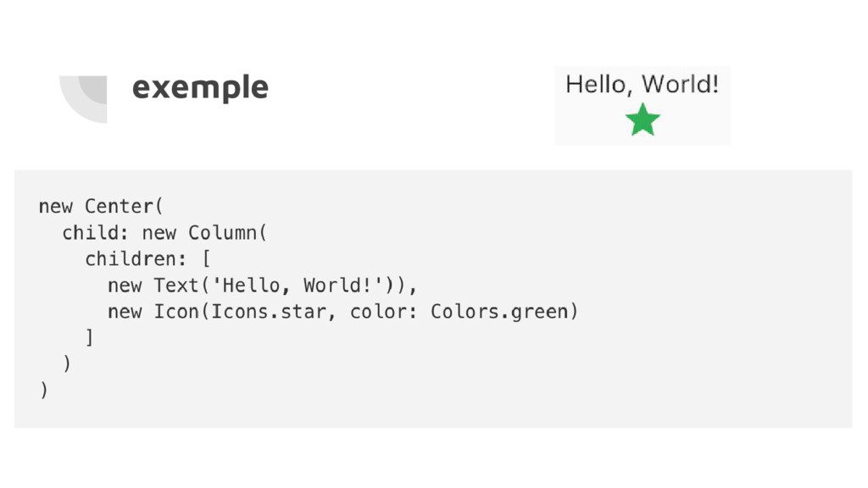The image size is (868, 488).
Task: Click the word 'World!' in preview
Action: coord(680,85)
